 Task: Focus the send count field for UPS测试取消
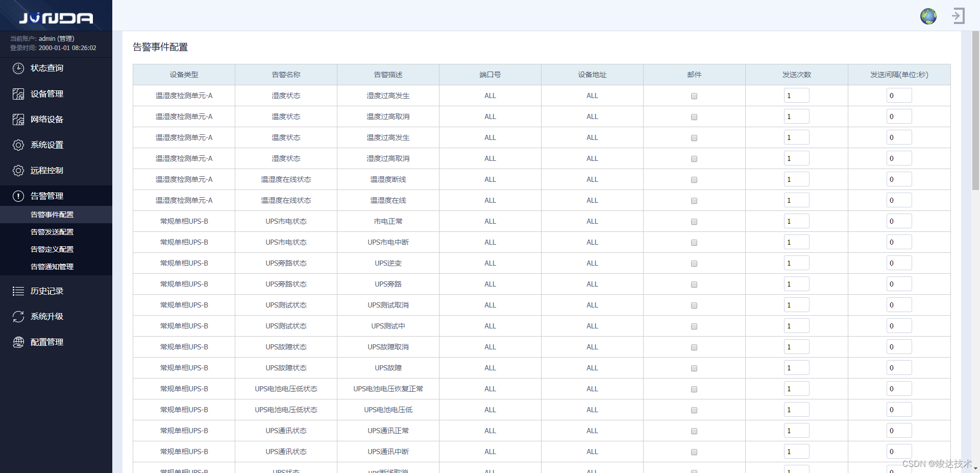(797, 305)
